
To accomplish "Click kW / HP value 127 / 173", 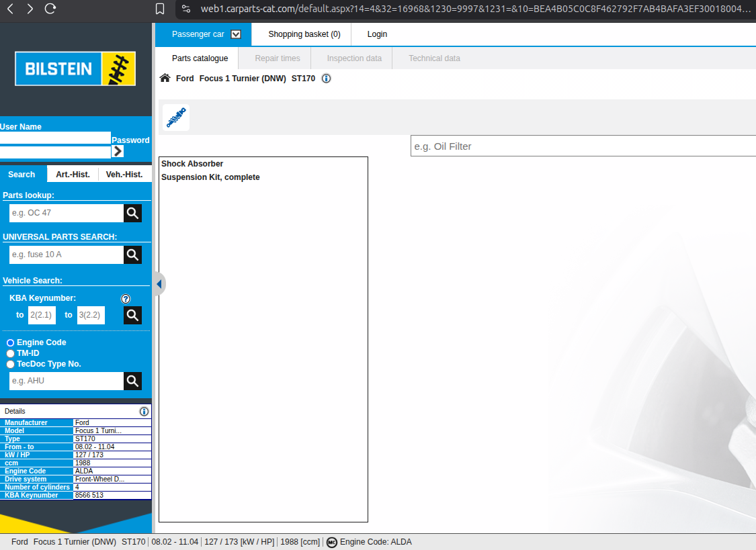I will point(89,455).
